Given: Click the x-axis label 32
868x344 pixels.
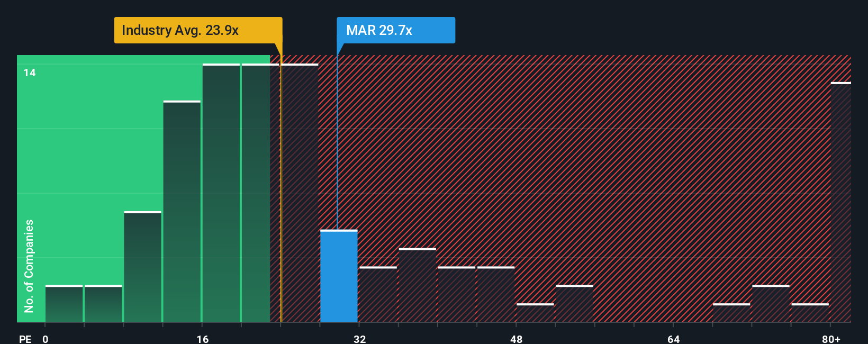Looking at the screenshot, I should coord(360,339).
